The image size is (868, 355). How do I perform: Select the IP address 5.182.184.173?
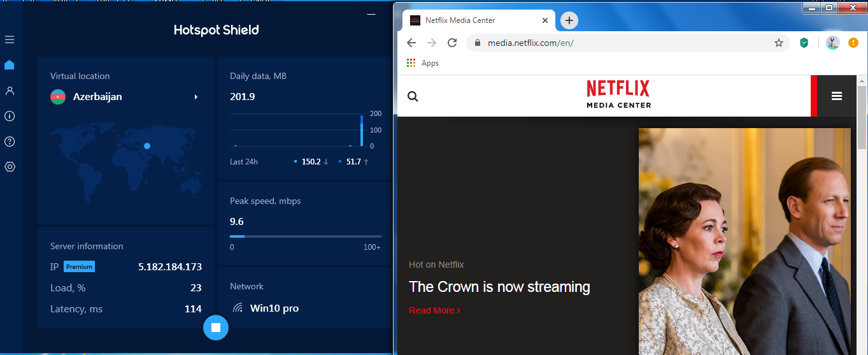click(170, 266)
